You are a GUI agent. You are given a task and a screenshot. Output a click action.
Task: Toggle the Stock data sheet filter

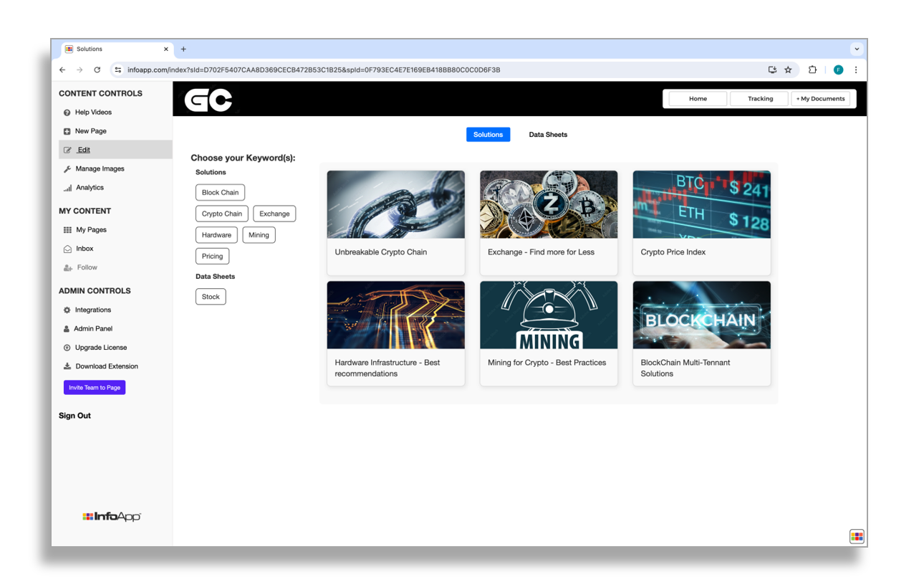211,296
